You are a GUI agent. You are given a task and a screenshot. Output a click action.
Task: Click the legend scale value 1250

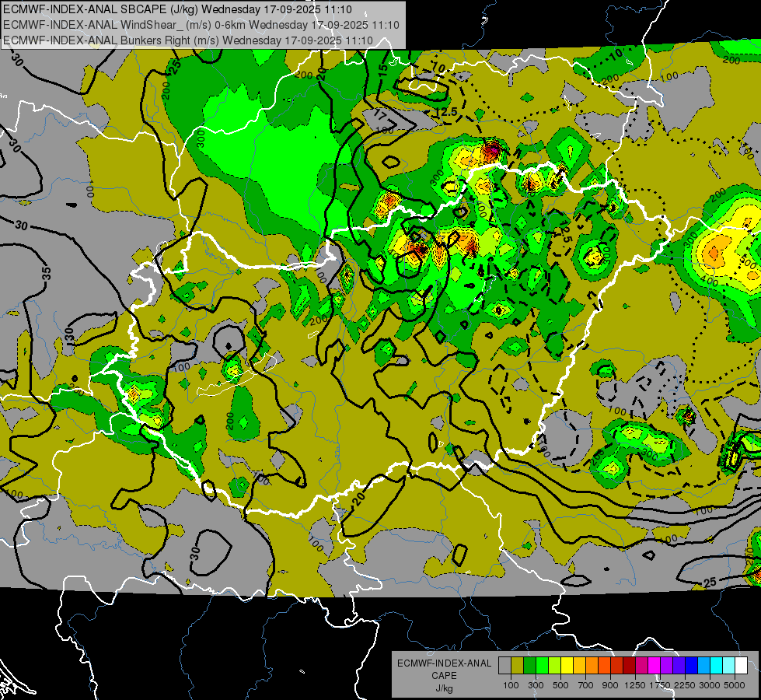click(635, 685)
